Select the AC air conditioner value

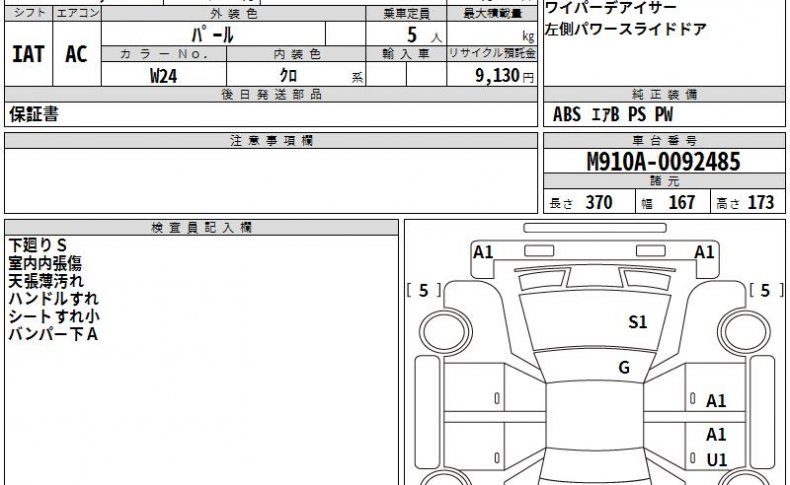(76, 54)
